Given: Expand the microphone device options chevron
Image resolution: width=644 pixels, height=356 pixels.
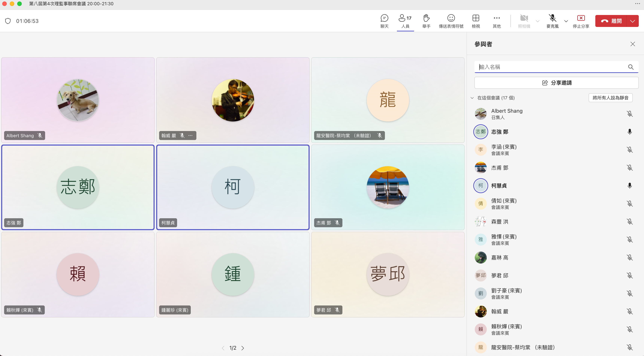Looking at the screenshot, I should click(x=566, y=21).
